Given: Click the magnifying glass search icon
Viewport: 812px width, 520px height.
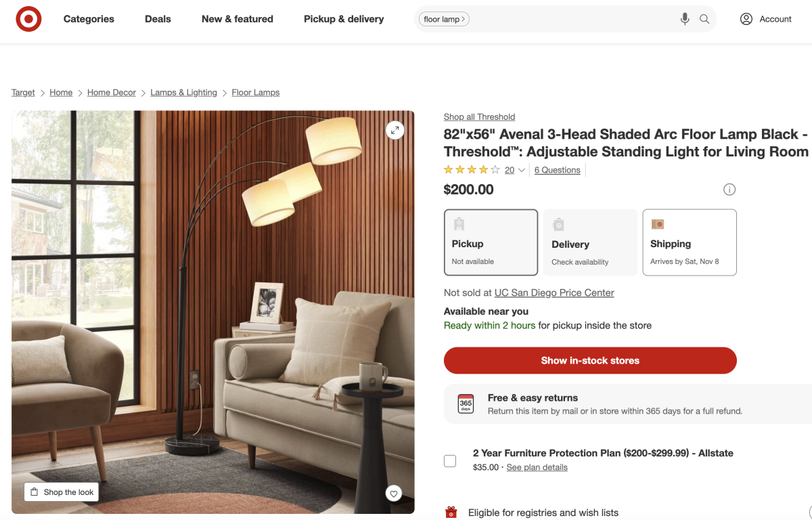Looking at the screenshot, I should click(x=704, y=19).
